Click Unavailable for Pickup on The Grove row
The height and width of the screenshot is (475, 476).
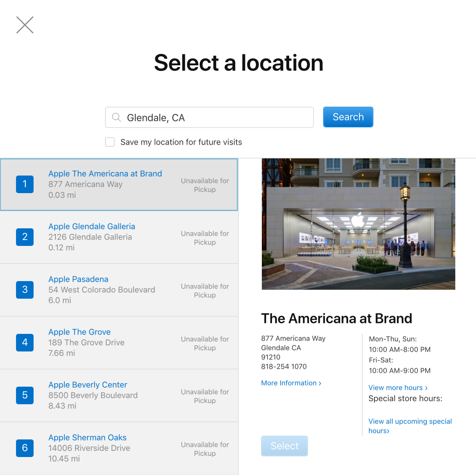205,343
